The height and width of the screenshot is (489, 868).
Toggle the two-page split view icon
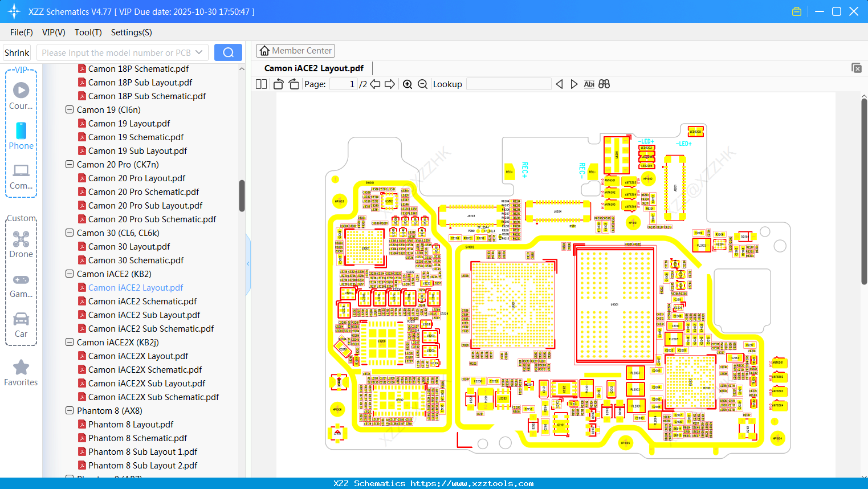262,84
